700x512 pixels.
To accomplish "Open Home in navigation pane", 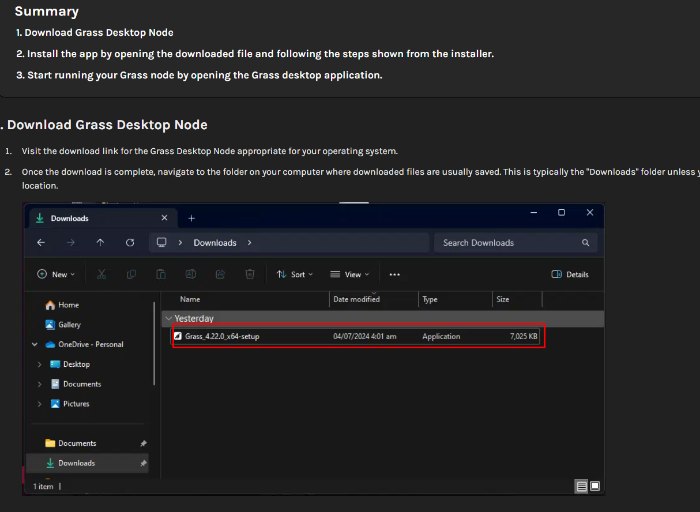I will click(x=62, y=305).
